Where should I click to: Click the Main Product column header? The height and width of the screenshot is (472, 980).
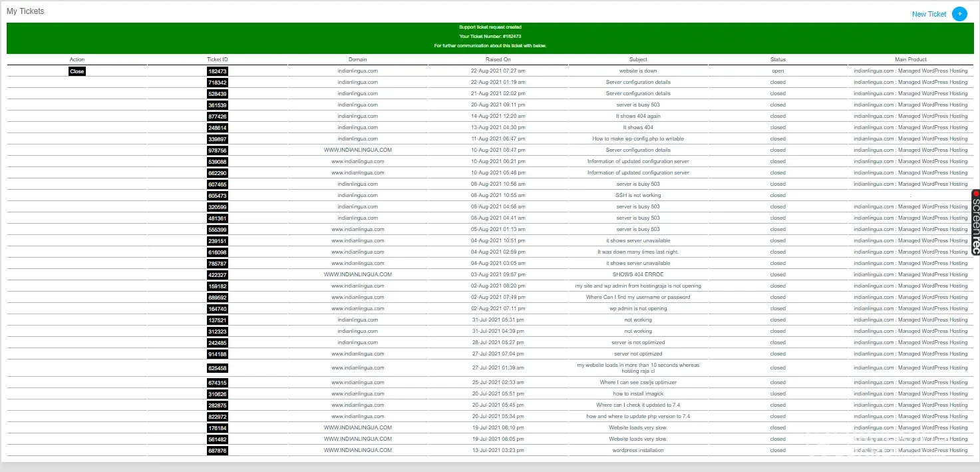tap(911, 59)
